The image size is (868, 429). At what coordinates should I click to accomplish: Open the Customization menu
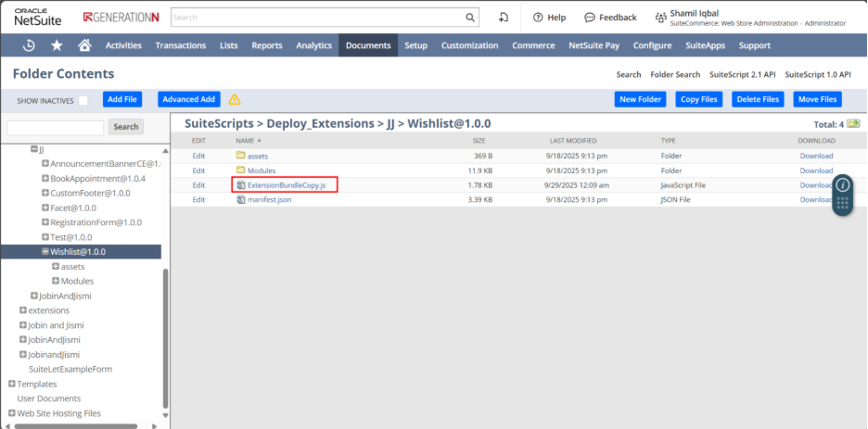[469, 45]
